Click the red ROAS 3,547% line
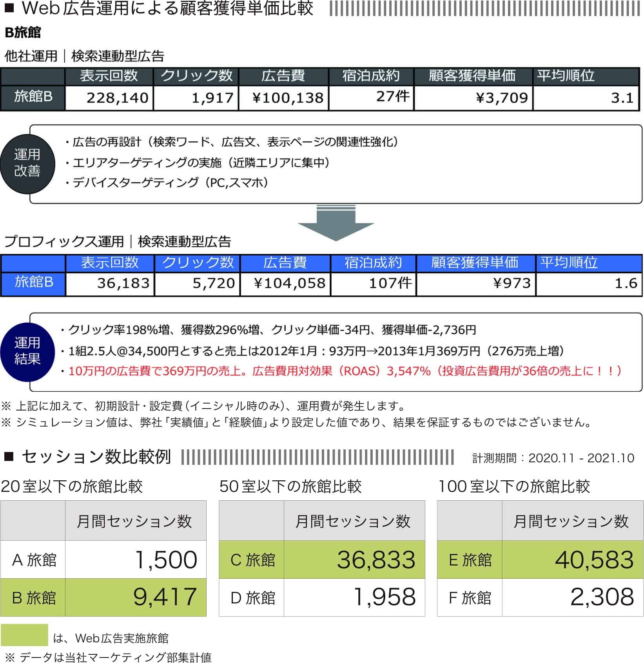This screenshot has height=663, width=644. click(x=341, y=371)
